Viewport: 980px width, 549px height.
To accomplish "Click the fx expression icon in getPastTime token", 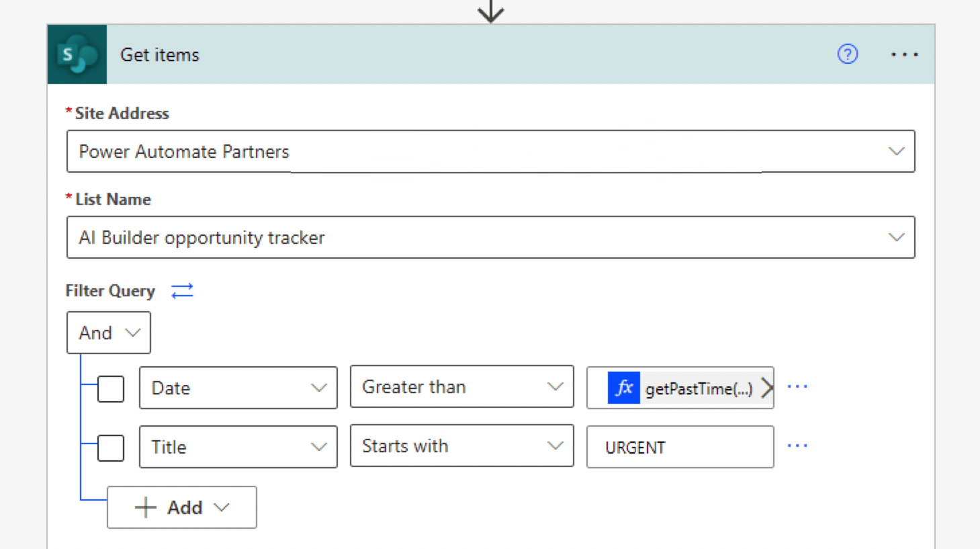I will coord(623,388).
